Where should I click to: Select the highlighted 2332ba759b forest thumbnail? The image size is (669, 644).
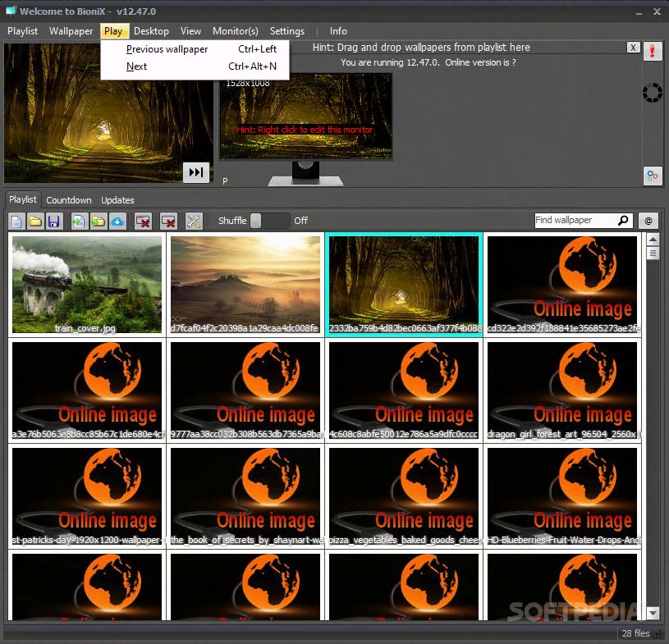click(404, 285)
